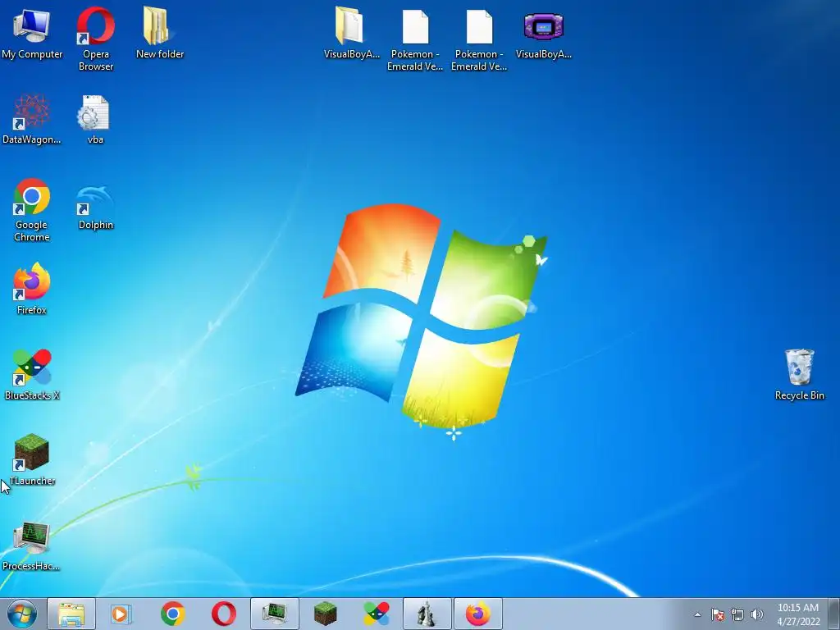This screenshot has height=630, width=840.
Task: Open Google Chrome from the taskbar
Action: (172, 614)
